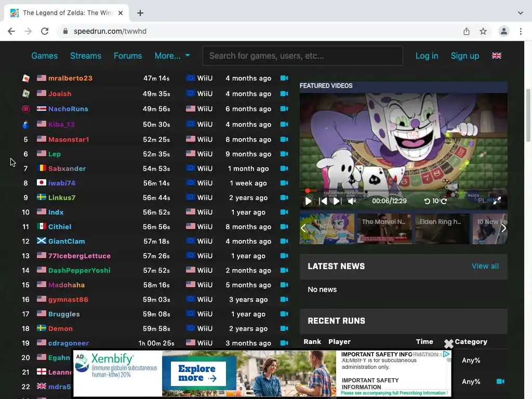The image size is (532, 399).
Task: Click the page vertical scrollbar
Action: point(528,115)
